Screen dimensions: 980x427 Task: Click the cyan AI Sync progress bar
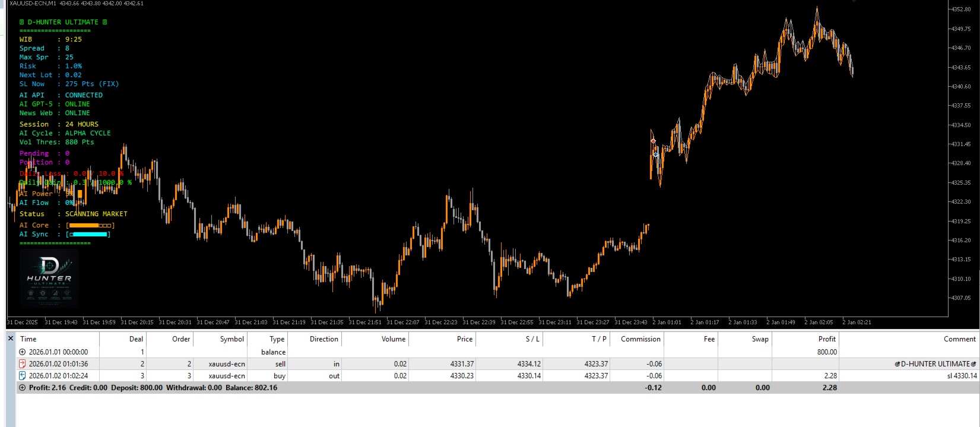click(88, 235)
